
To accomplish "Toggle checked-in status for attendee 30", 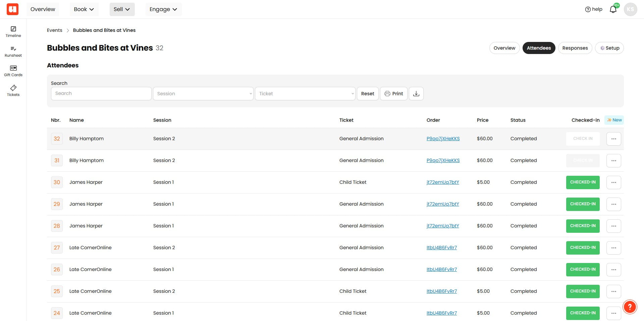I will click(583, 182).
